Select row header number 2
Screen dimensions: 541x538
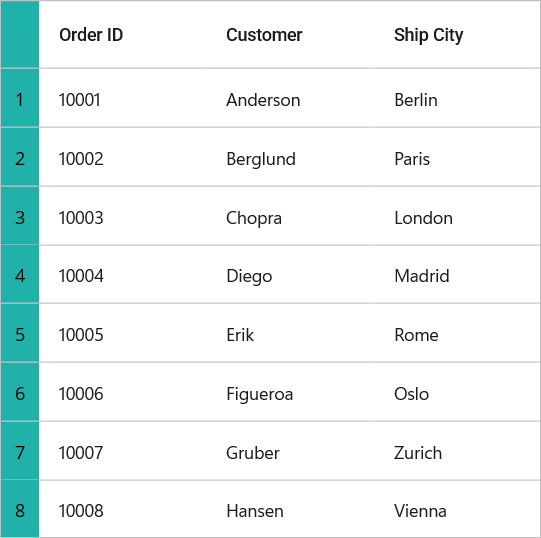[x=20, y=157]
